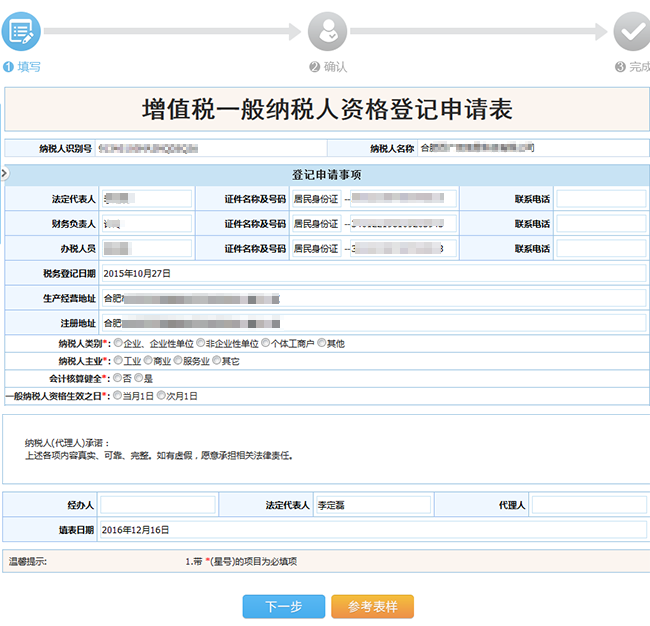The height and width of the screenshot is (626, 650).
Task: Select 企业 as taxpayer category
Action: 118,343
